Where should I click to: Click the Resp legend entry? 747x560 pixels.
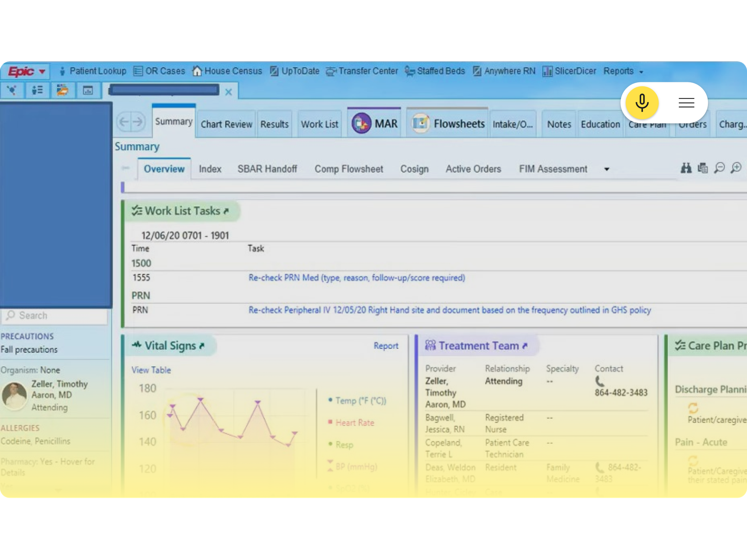pos(341,445)
